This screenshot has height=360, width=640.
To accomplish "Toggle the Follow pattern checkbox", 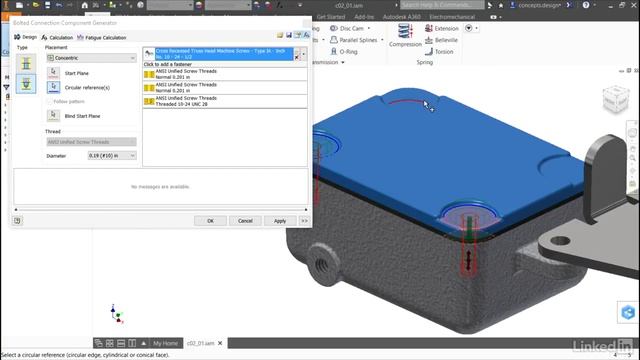I will 50,101.
